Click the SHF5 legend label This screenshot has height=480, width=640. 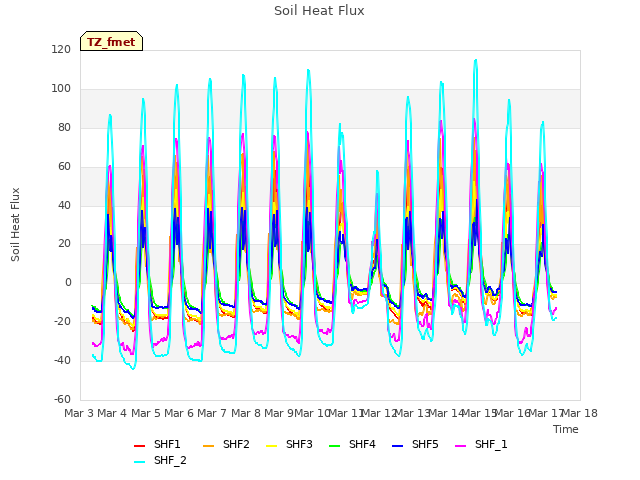tap(425, 444)
